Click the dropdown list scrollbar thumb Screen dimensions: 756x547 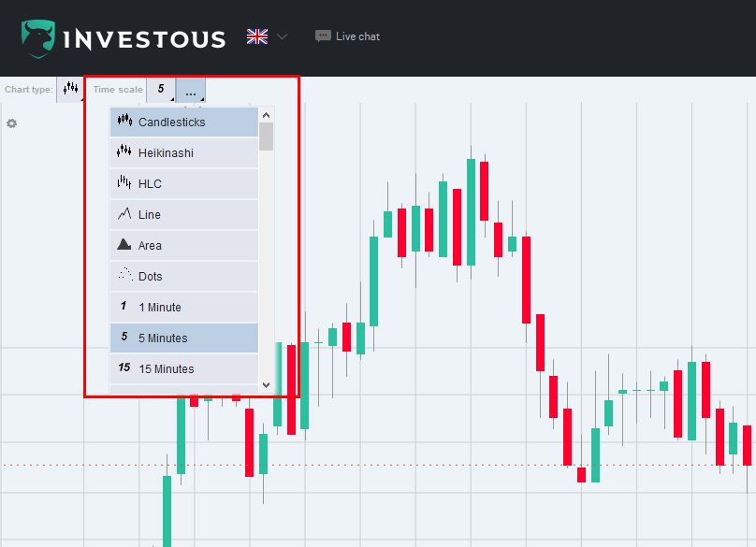(266, 137)
